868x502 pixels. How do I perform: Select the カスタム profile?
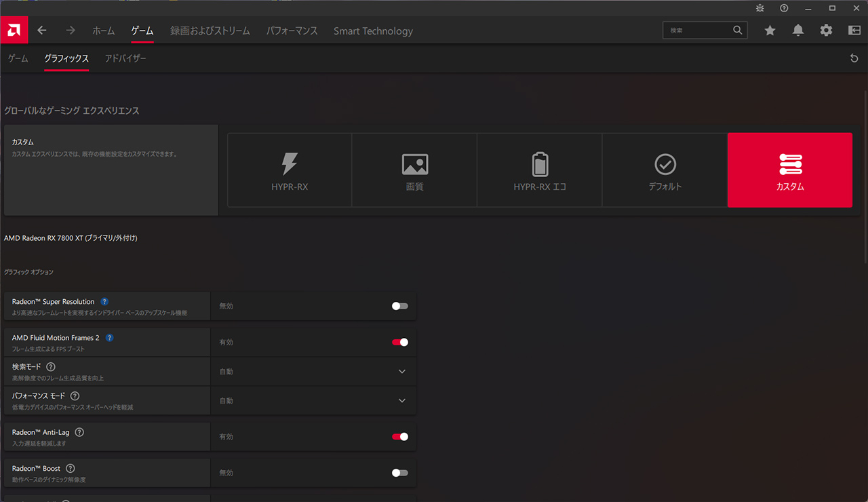click(790, 170)
